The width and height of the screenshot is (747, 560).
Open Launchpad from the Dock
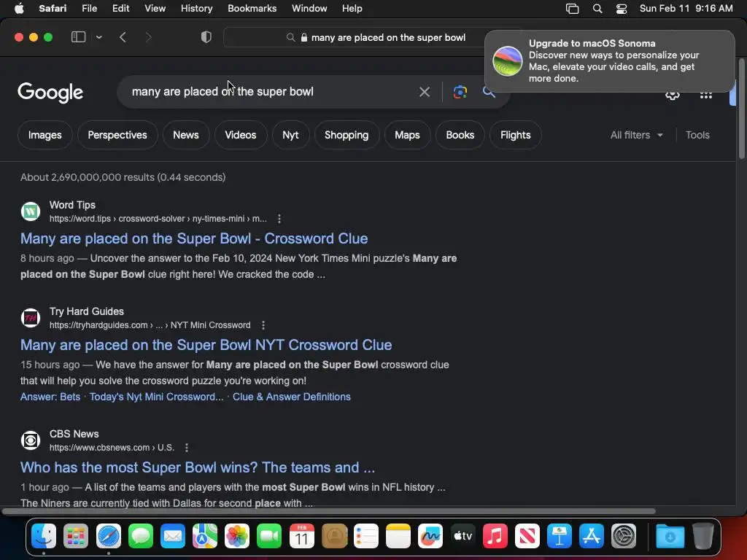pos(76,536)
